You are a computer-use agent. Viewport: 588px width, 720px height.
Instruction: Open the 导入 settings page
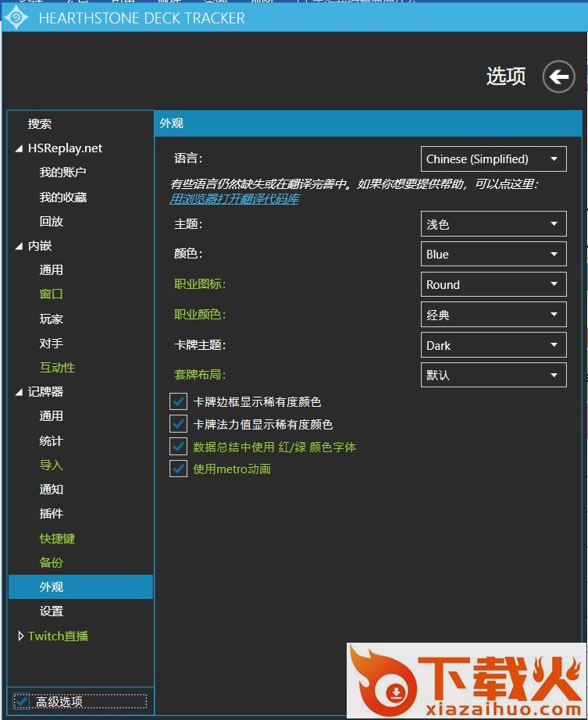pos(51,465)
